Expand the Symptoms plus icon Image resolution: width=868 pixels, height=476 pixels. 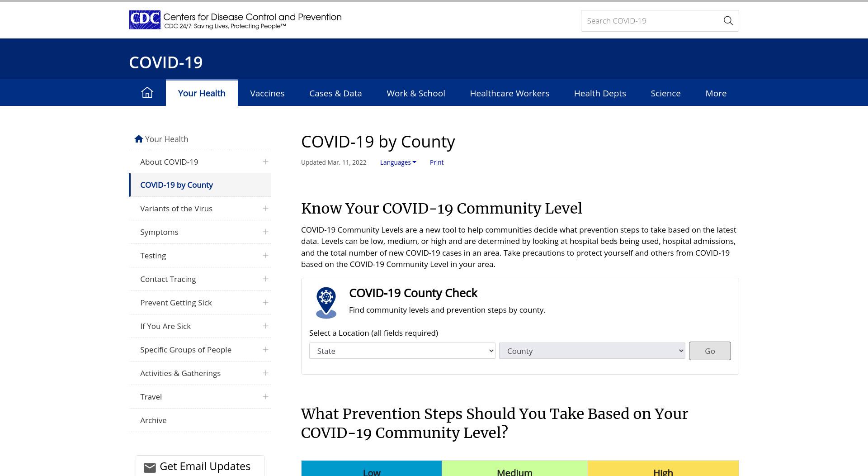pos(265,232)
